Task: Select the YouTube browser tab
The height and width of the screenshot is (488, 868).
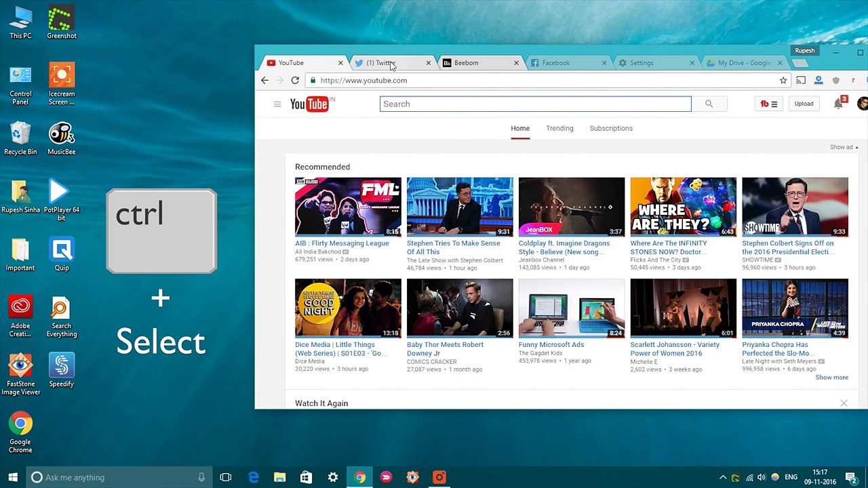Action: (x=303, y=63)
